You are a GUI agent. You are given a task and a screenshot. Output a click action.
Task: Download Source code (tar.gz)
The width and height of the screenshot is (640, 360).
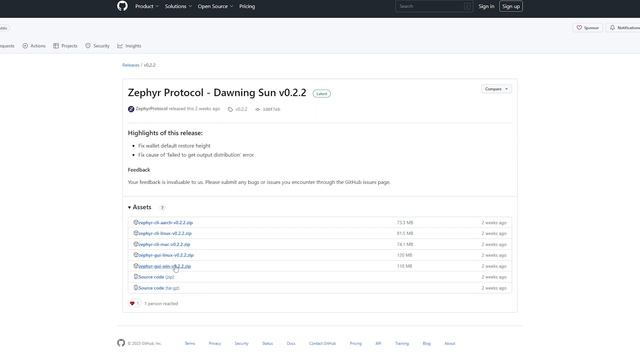159,288
